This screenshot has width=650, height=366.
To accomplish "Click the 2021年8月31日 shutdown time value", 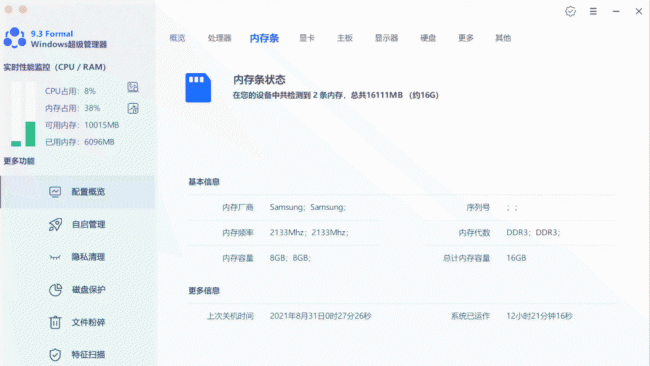I will (x=320, y=316).
